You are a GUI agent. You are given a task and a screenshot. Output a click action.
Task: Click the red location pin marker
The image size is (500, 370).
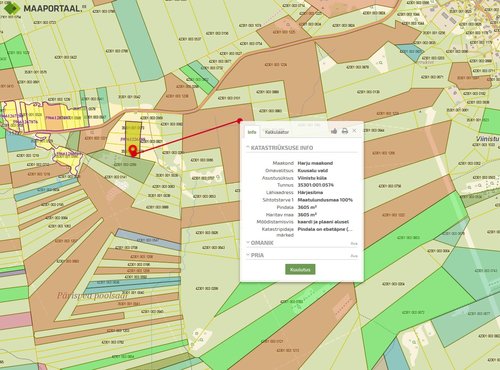pos(133,151)
